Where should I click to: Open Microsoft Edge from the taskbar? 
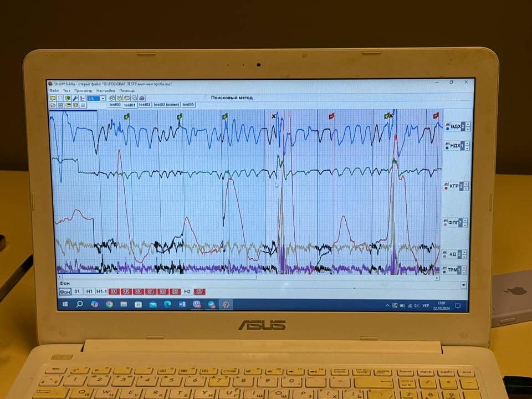[167, 304]
